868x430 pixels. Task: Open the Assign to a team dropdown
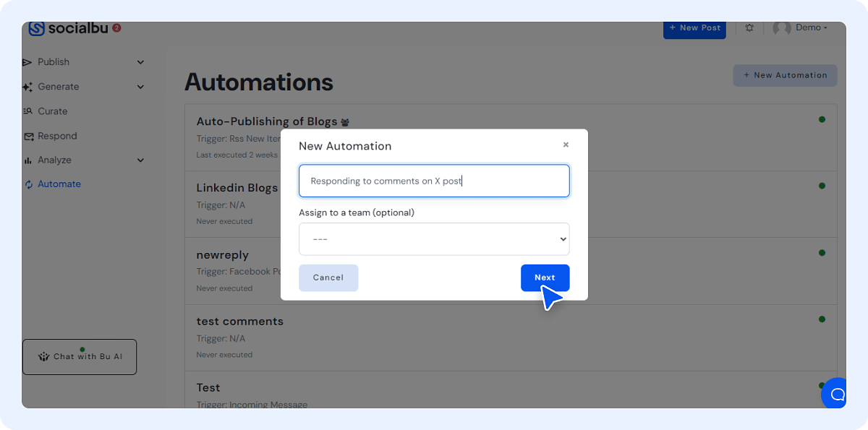[434, 238]
